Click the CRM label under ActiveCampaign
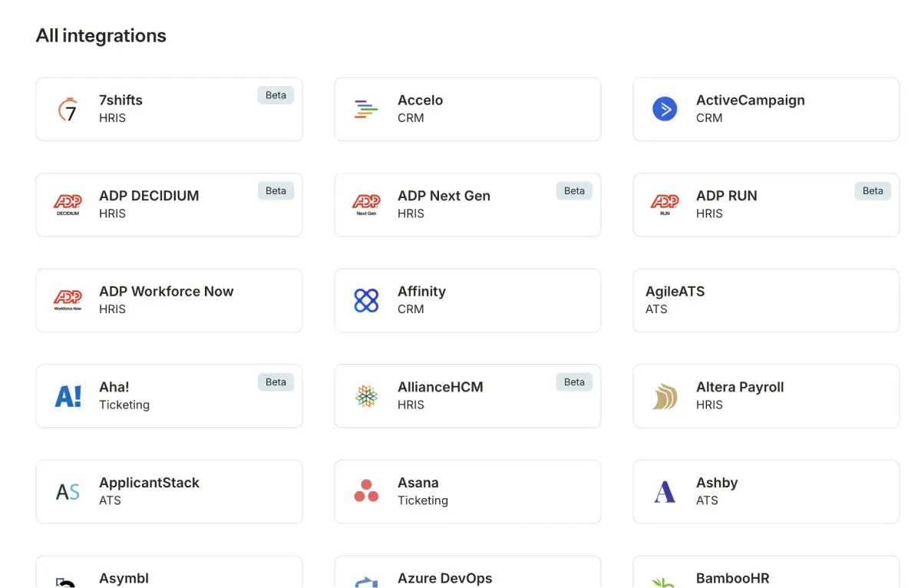Viewport: 921px width, 588px height. tap(709, 117)
